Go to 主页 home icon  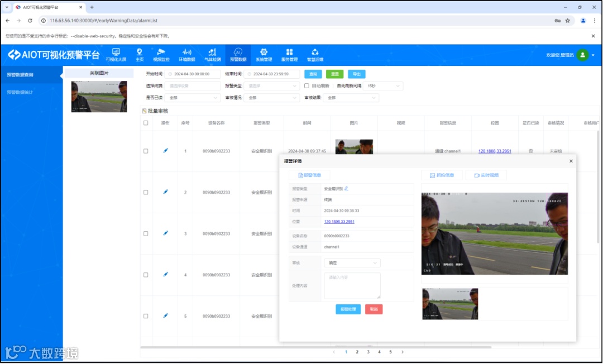(x=140, y=55)
